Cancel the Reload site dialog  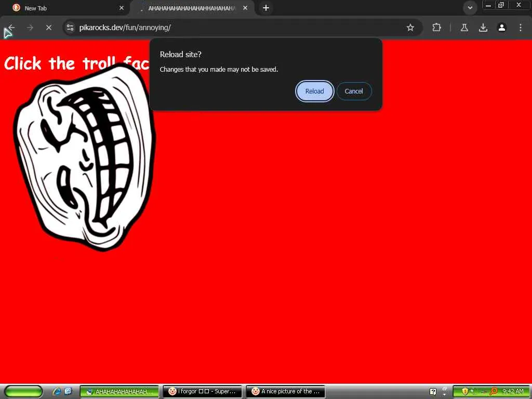354,91
